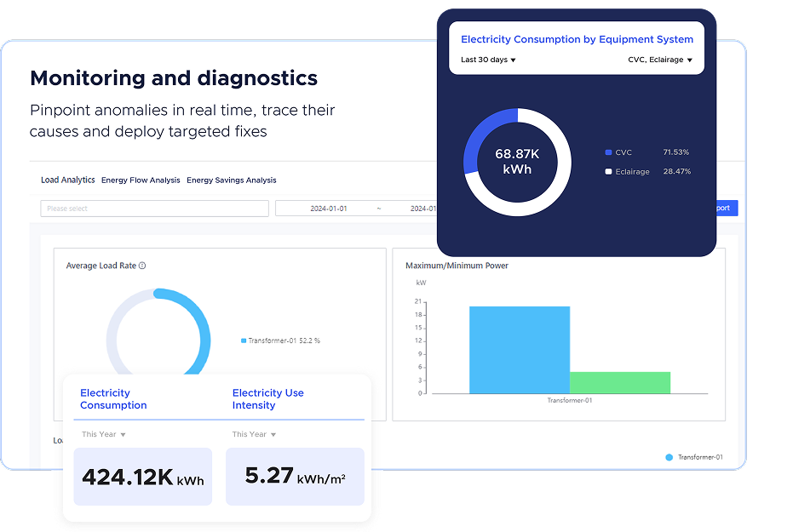Expand the CVC, Eclairage equipment filter

click(659, 60)
